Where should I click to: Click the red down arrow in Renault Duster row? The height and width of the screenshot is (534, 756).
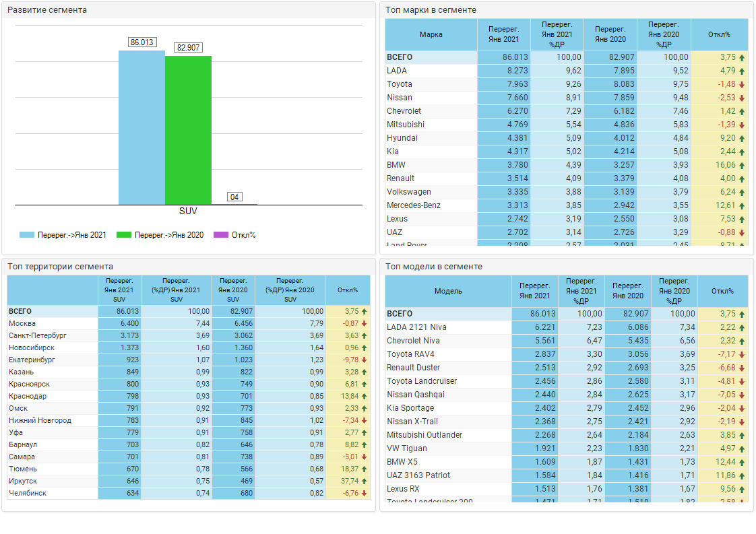pyautogui.click(x=742, y=368)
